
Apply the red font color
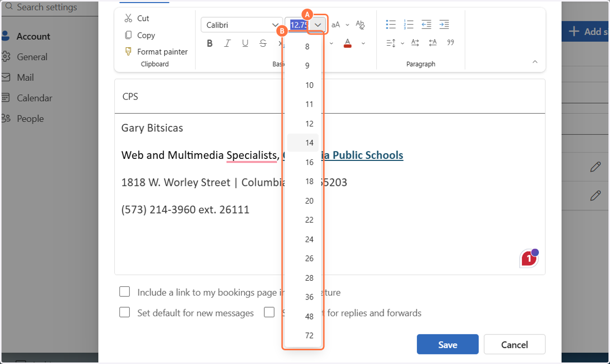(x=348, y=43)
